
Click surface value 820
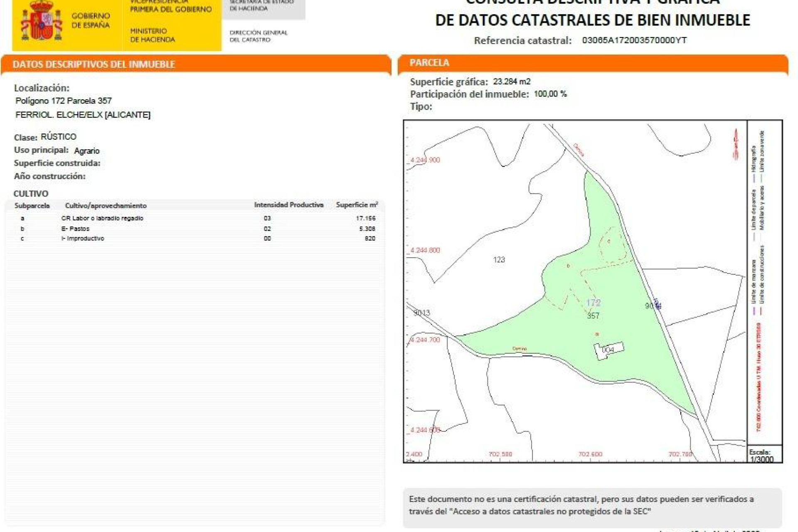pyautogui.click(x=370, y=239)
